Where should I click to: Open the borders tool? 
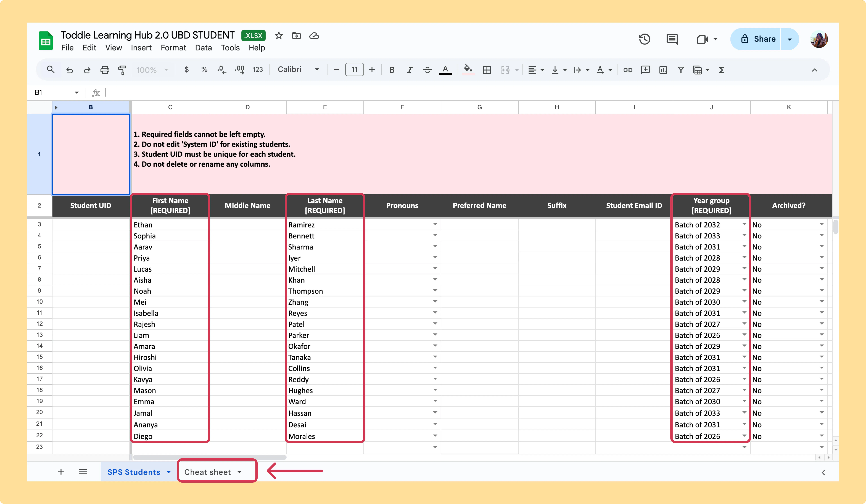[x=487, y=70]
